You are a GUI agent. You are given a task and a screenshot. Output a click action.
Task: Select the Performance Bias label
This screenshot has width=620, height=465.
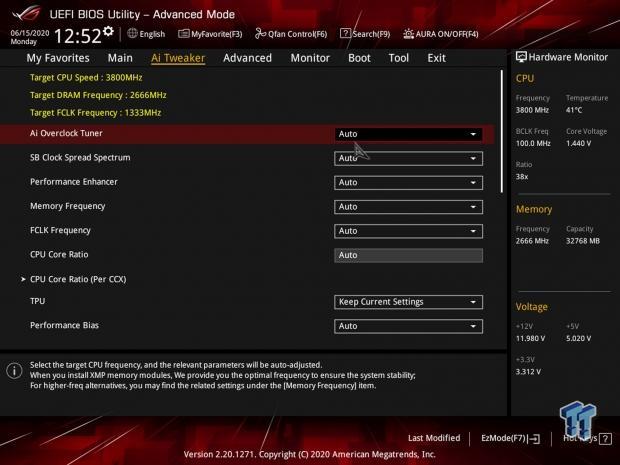pyautogui.click(x=64, y=325)
